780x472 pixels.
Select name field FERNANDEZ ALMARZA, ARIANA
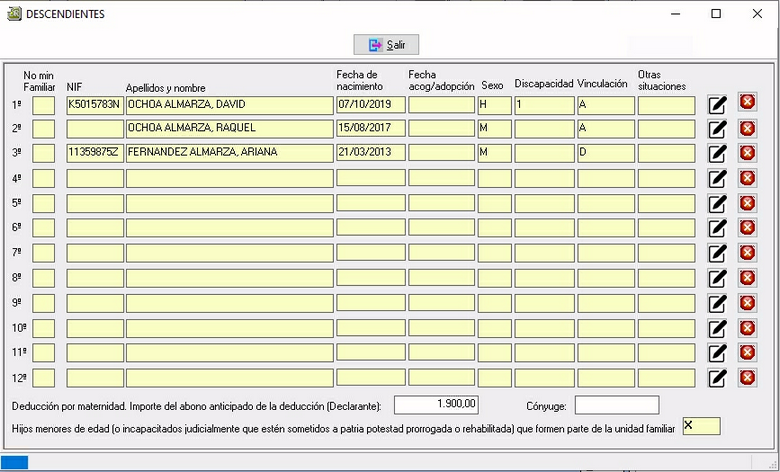pyautogui.click(x=229, y=153)
